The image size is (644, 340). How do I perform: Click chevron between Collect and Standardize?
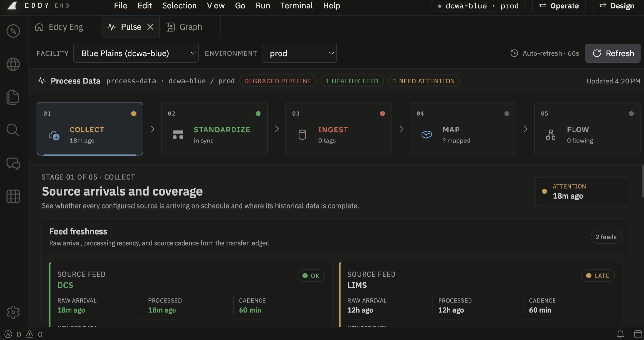coord(153,129)
